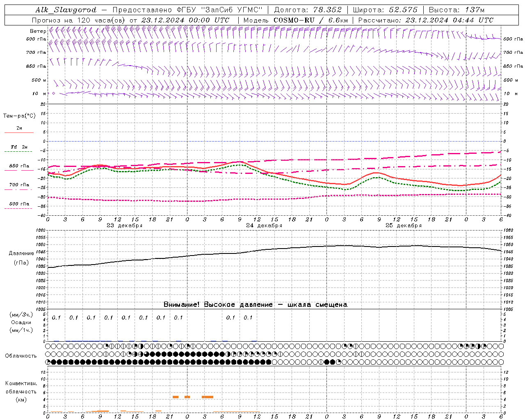Click the high pressure warning text
This screenshot has width=525, height=420.
click(255, 304)
